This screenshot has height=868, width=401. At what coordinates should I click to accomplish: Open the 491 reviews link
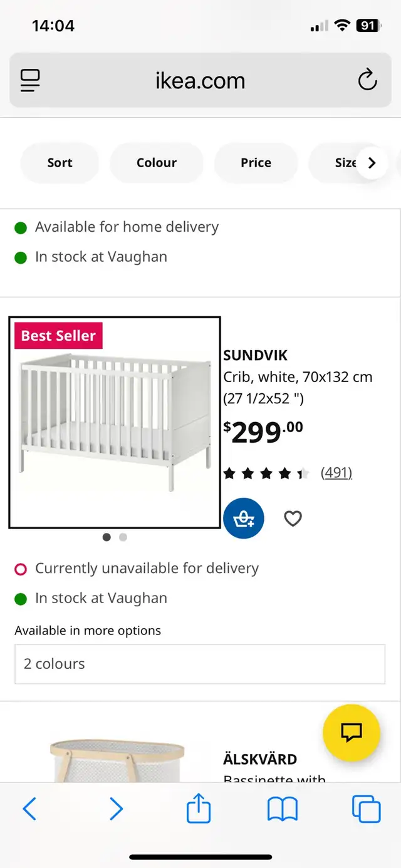(x=336, y=472)
